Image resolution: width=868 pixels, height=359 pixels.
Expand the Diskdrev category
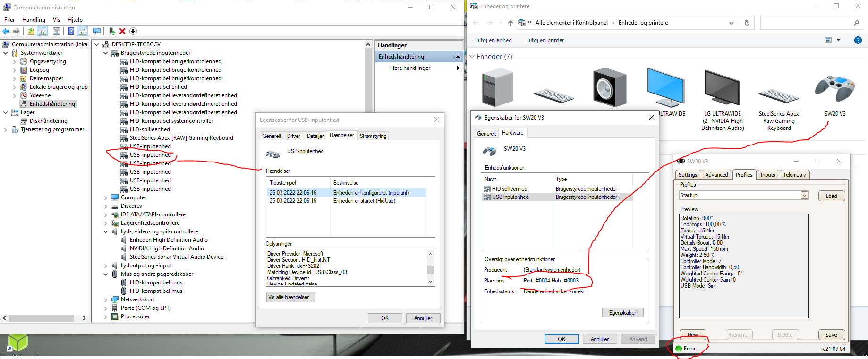(x=106, y=206)
